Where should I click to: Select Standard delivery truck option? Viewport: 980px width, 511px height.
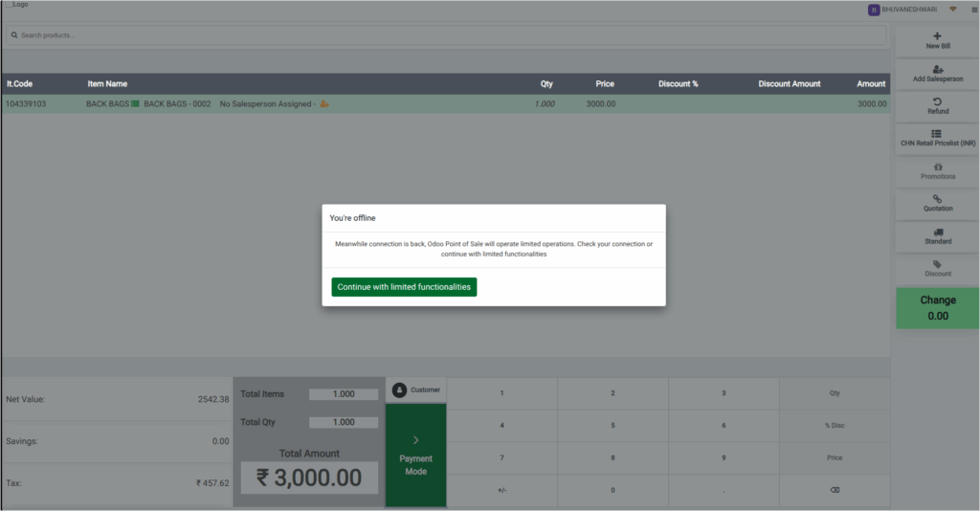(938, 236)
